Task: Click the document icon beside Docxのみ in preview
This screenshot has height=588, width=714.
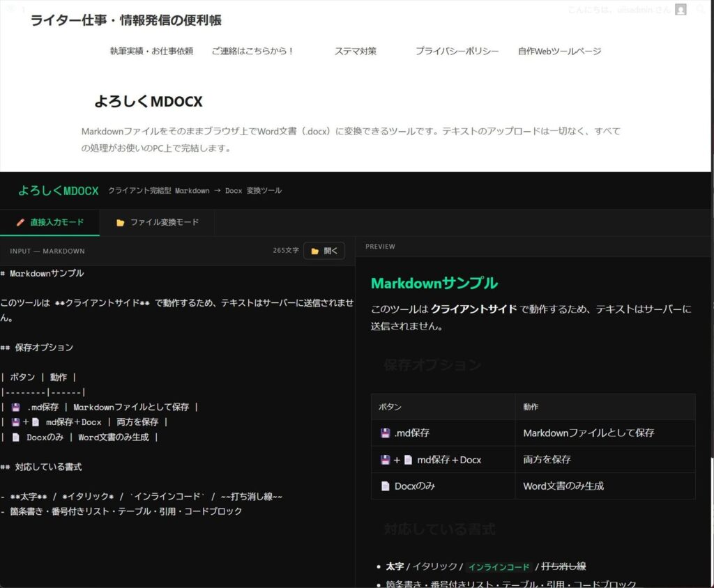Action: [x=385, y=486]
